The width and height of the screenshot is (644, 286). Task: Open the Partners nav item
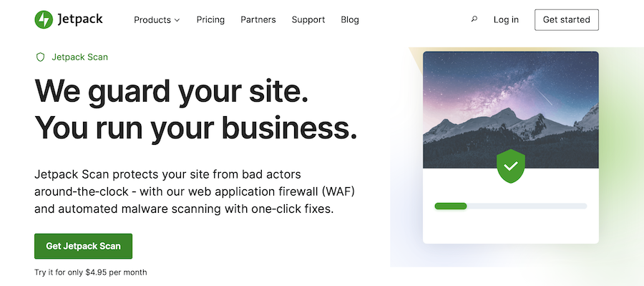point(258,20)
